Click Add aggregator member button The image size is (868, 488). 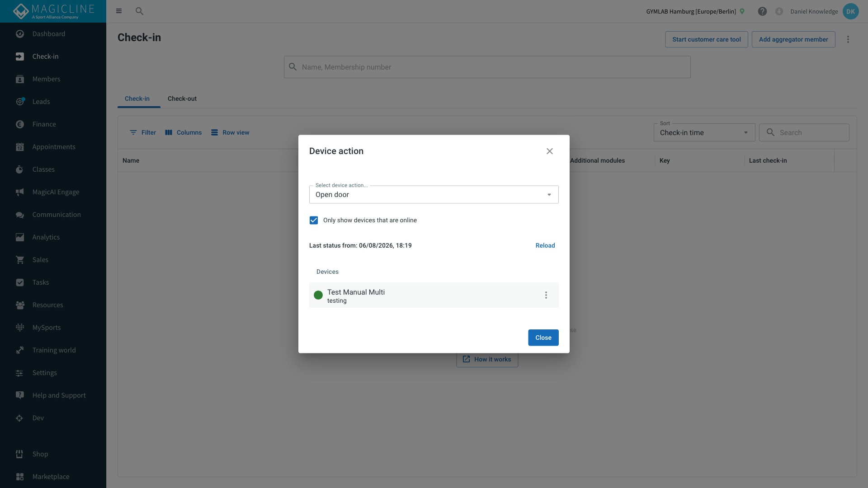click(x=793, y=39)
